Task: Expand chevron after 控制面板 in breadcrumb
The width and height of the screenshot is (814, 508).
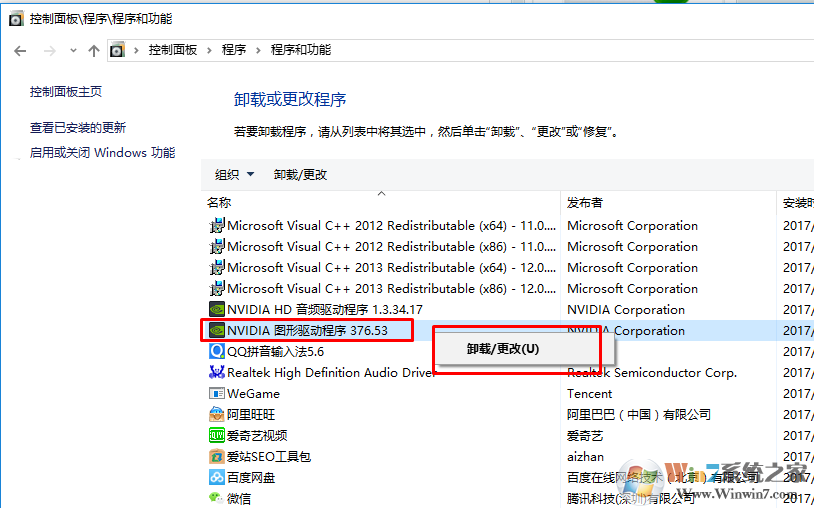Action: click(209, 50)
